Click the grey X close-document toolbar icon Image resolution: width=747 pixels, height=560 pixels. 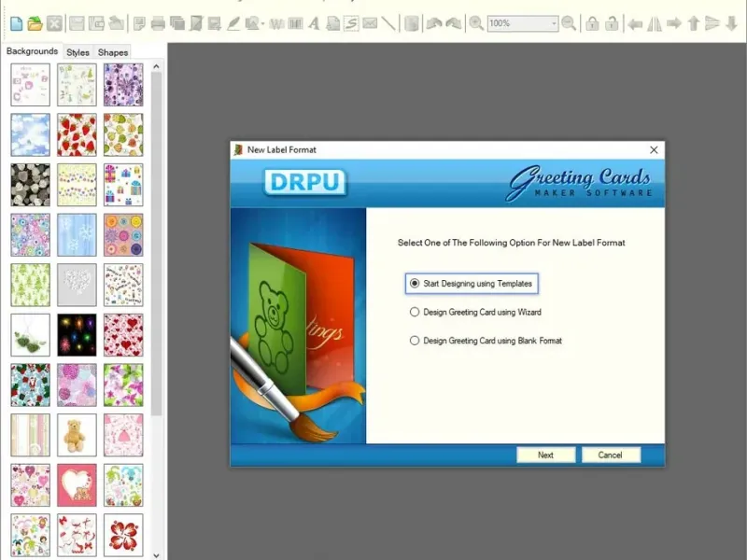coord(54,22)
